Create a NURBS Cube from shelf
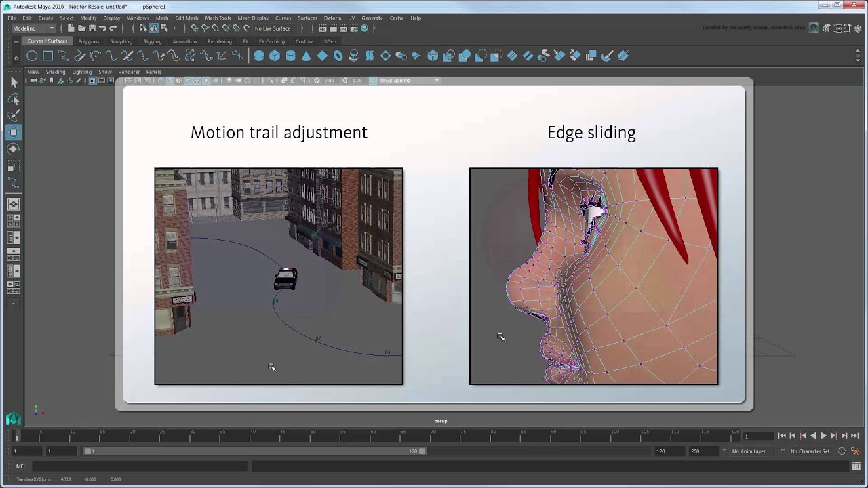 click(275, 56)
